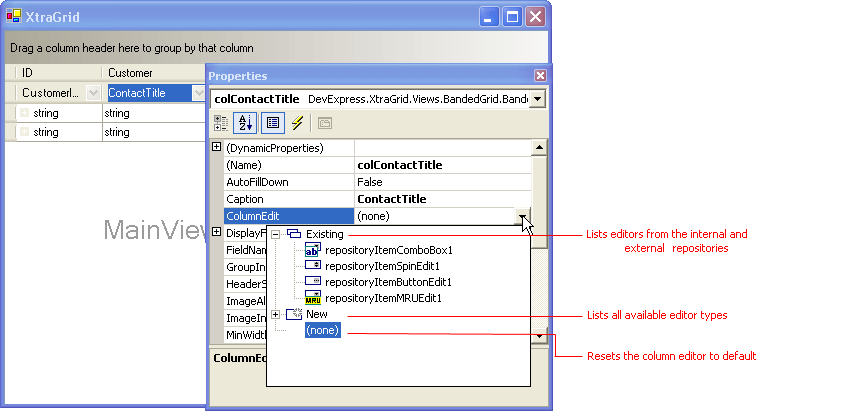Minimize the XtraGrid window

coord(488,16)
